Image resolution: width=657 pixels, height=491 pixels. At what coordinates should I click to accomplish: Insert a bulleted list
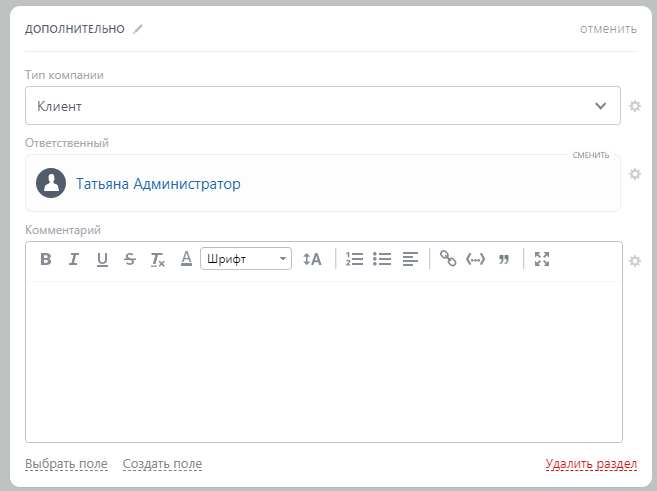click(382, 259)
